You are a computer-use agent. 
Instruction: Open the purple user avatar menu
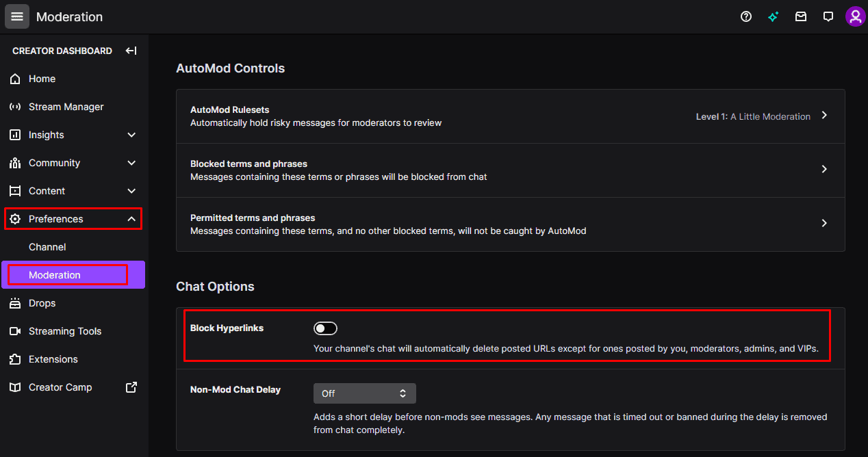(855, 16)
